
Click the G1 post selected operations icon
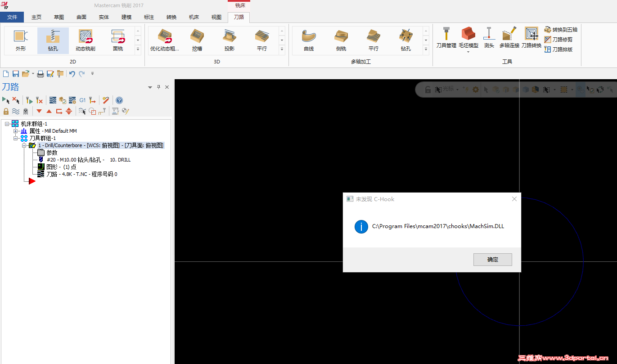pos(82,100)
